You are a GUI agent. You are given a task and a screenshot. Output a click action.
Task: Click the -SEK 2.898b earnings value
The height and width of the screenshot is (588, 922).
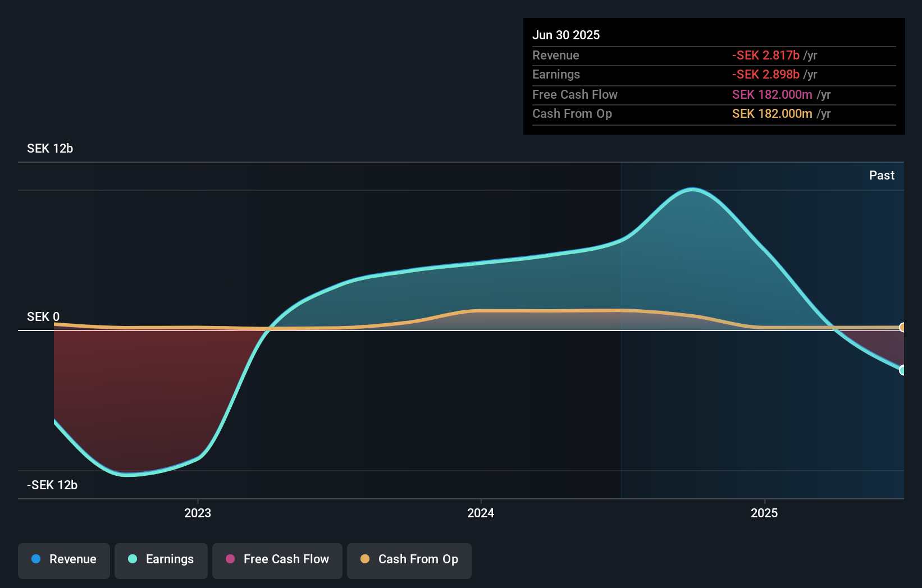[766, 75]
